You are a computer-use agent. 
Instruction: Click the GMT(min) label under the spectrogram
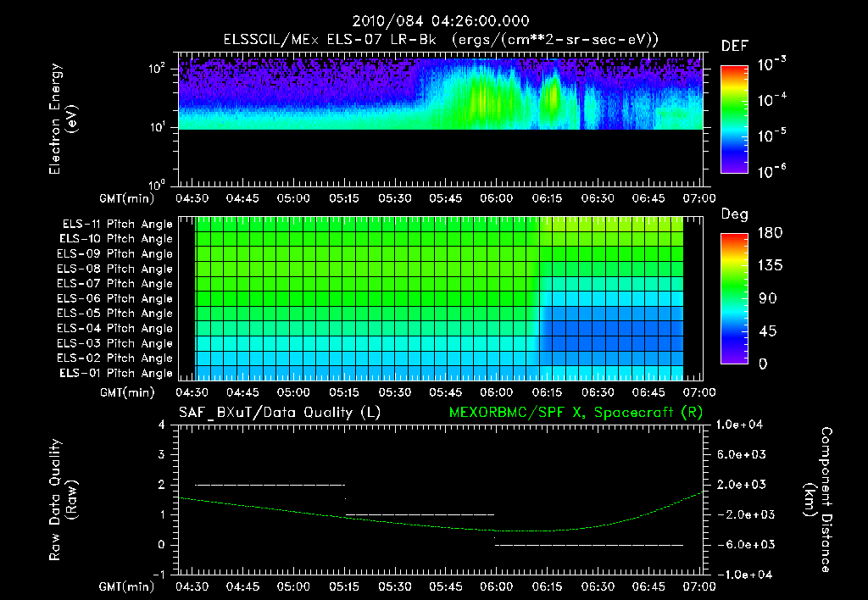[x=127, y=198]
